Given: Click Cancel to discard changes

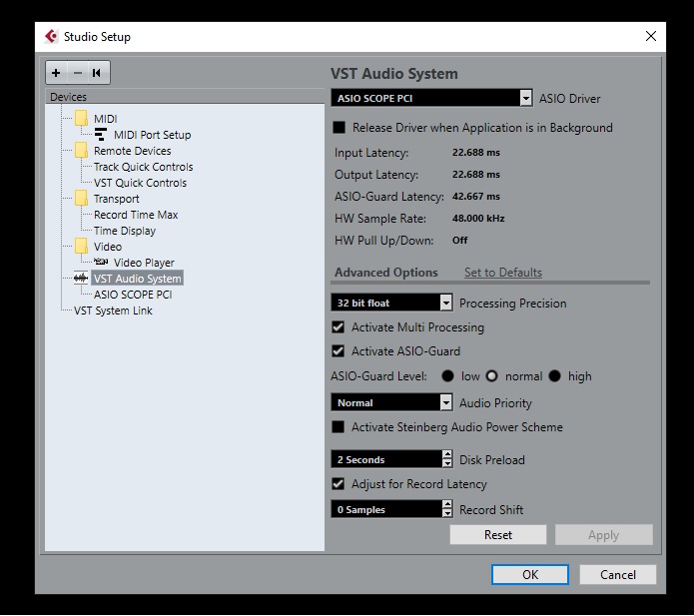Looking at the screenshot, I should point(618,574).
